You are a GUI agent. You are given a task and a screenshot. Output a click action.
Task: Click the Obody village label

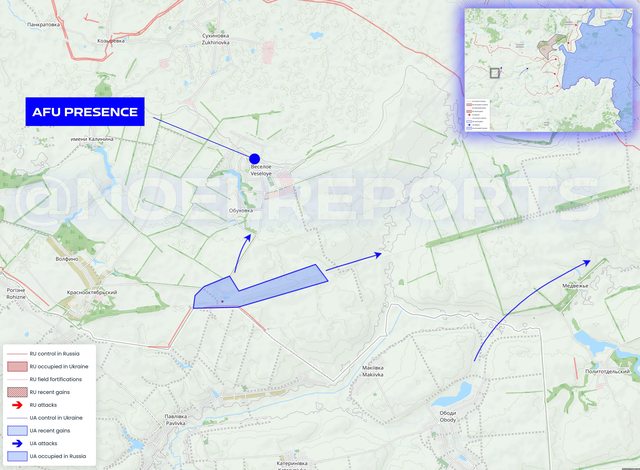[x=448, y=417]
